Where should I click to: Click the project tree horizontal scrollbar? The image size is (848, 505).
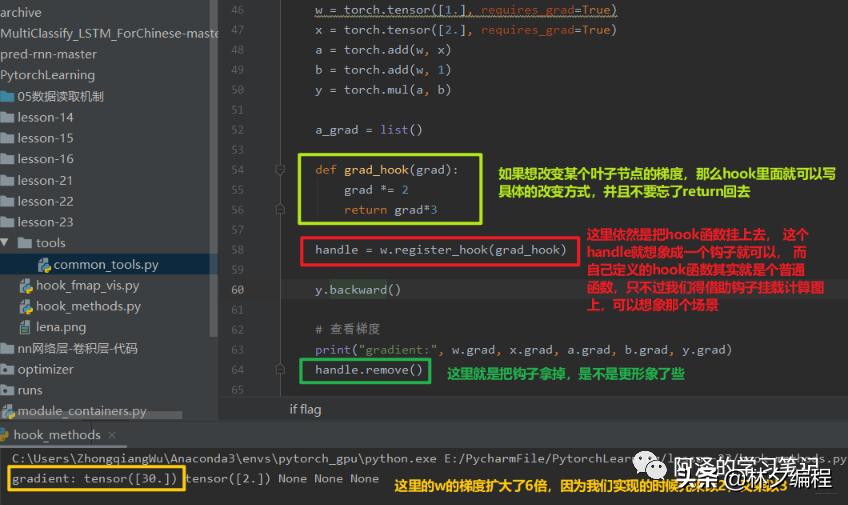(x=91, y=415)
